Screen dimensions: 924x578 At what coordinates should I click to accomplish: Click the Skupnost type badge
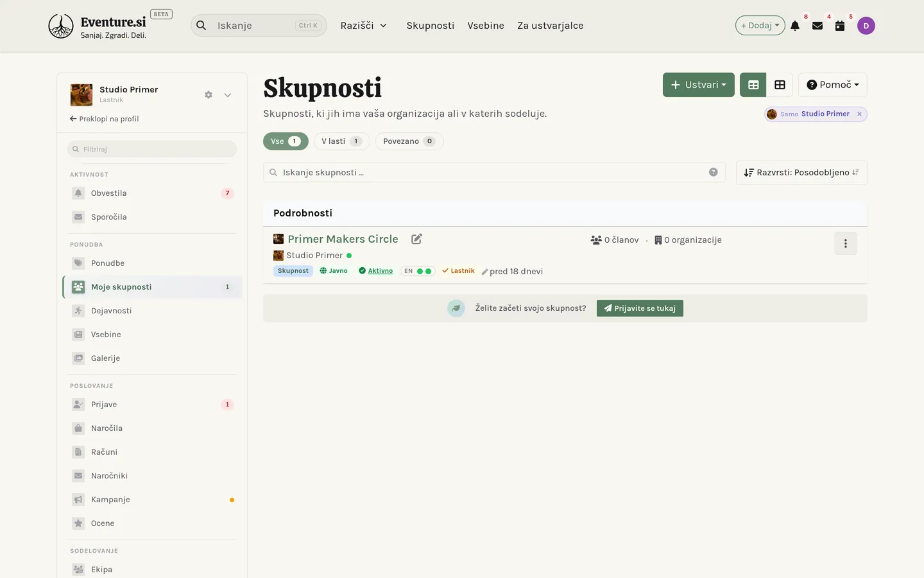tap(293, 271)
